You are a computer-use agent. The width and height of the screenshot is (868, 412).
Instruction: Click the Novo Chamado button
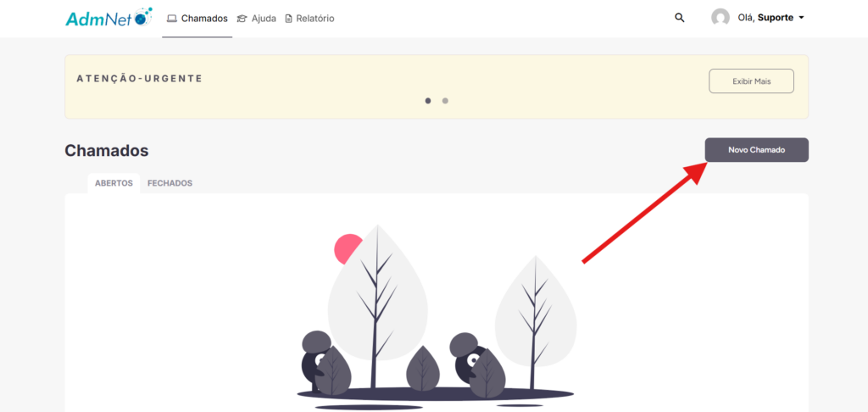tap(757, 150)
